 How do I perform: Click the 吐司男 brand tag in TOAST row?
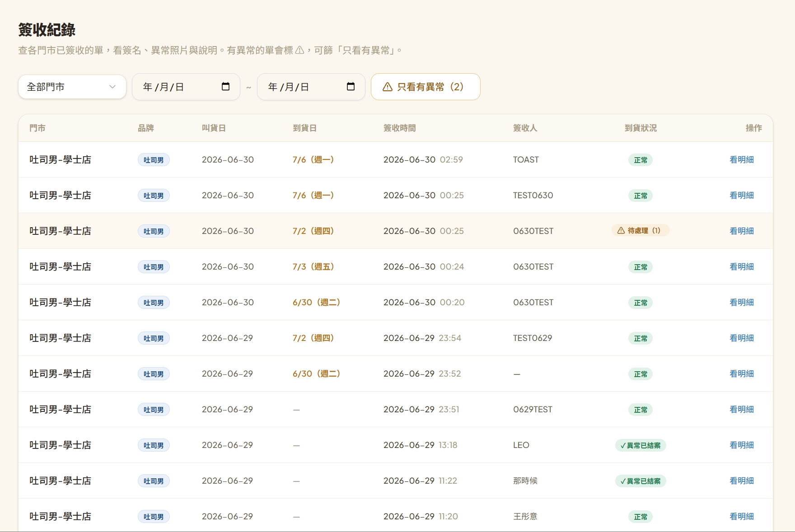154,160
